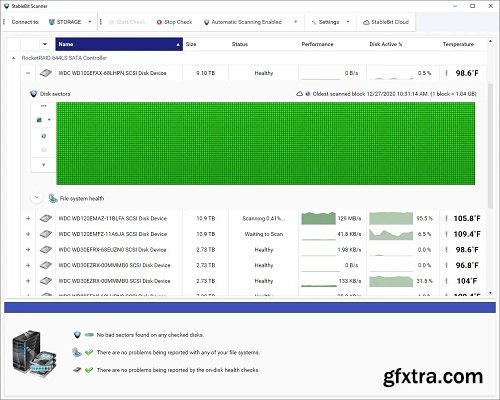Click the red Stop Check icon
This screenshot has height=400, width=500.
(159, 22)
